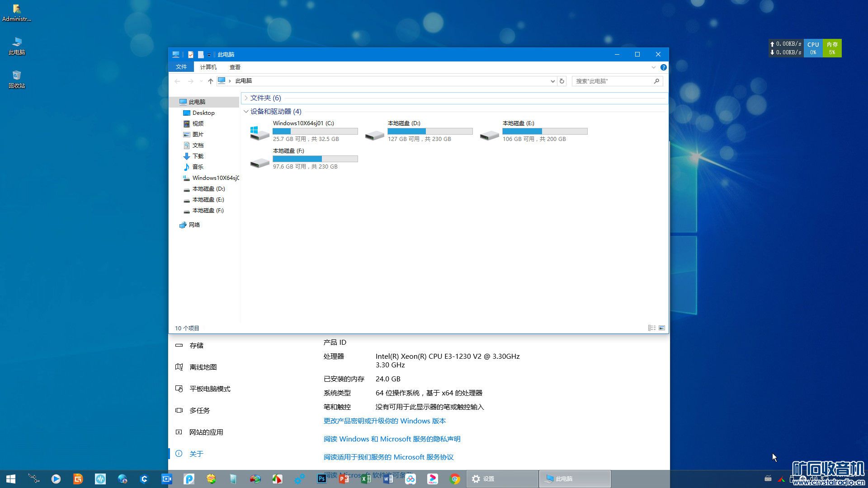Open Photoshop from the taskbar

point(322,479)
